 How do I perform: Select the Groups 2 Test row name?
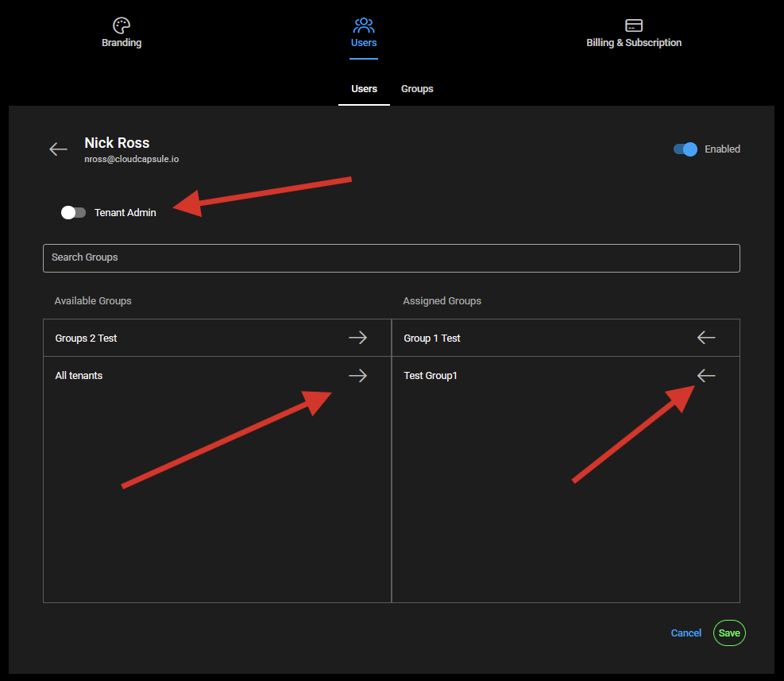tap(86, 339)
